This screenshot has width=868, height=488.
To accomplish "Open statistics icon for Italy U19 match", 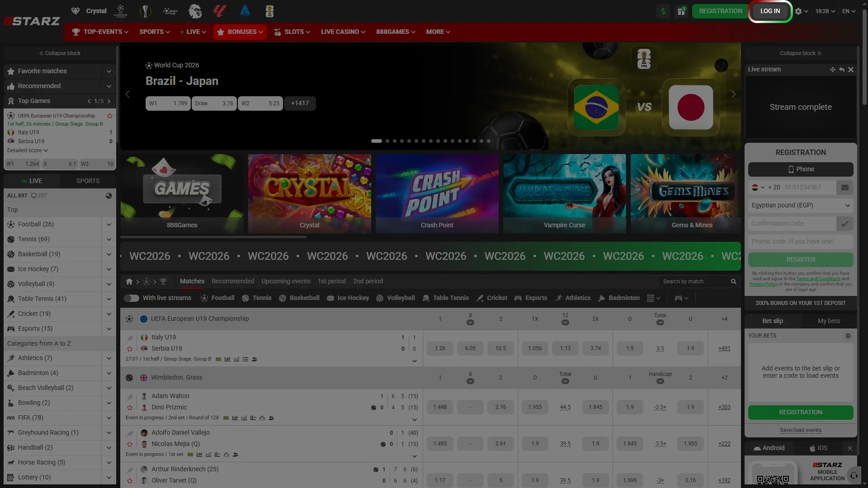I will point(227,359).
